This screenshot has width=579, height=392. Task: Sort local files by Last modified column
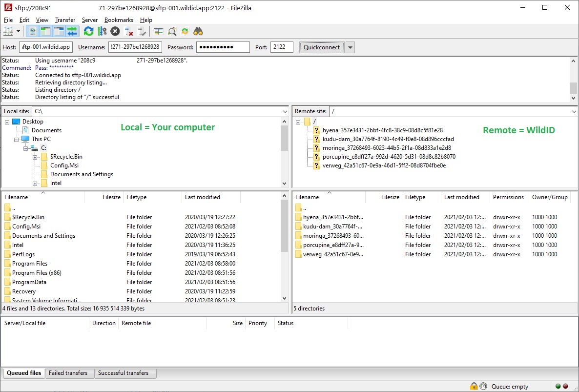211,197
